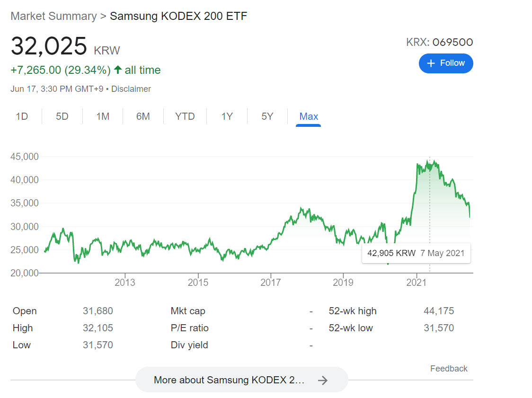Click the 2013 axis label
This screenshot has height=398, width=532.
click(x=125, y=283)
